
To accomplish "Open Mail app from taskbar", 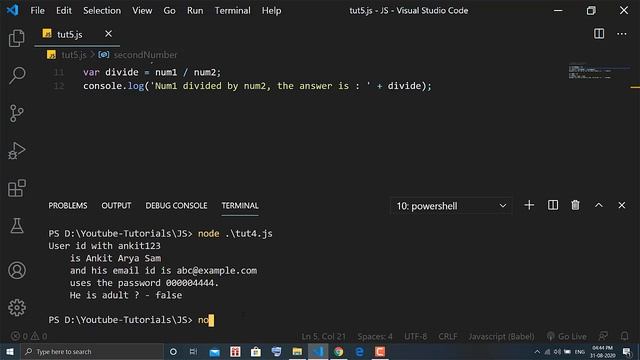I will [x=214, y=351].
